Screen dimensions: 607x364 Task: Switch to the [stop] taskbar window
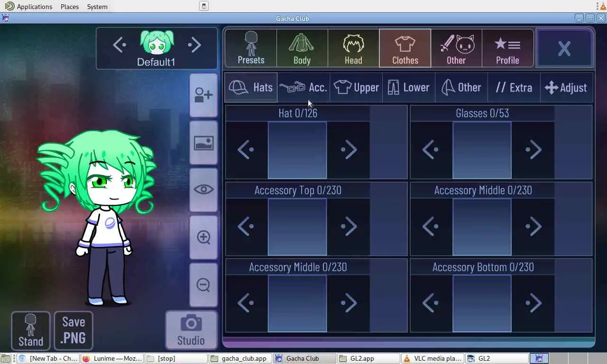(176, 358)
